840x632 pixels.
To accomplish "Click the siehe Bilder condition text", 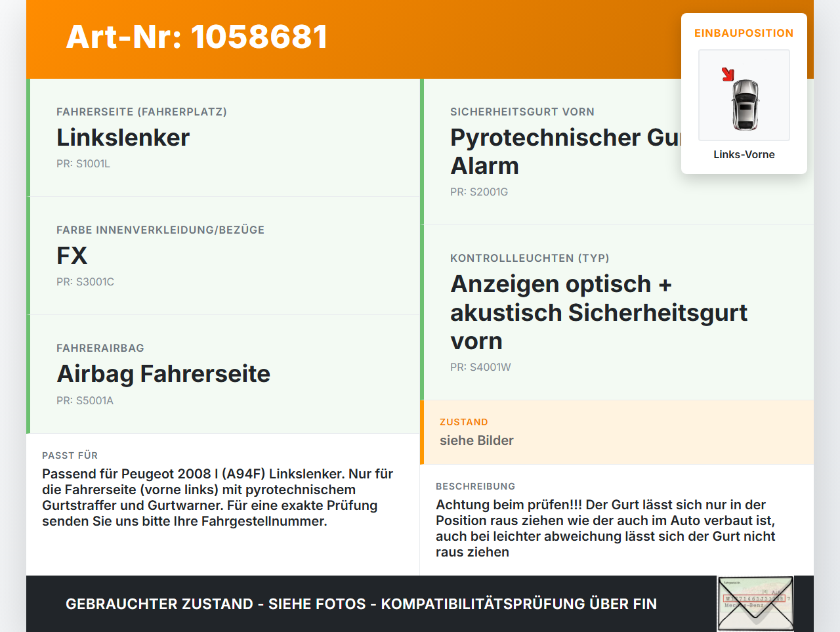I will point(476,440).
